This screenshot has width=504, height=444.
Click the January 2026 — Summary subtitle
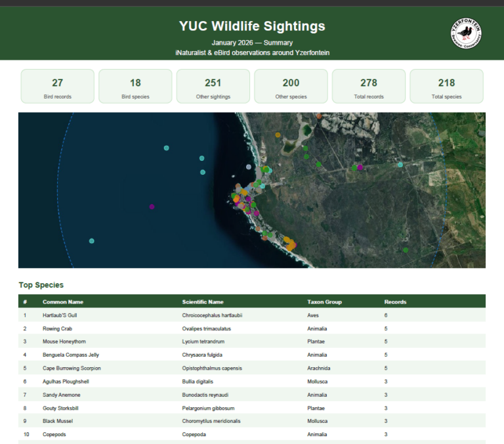pos(252,43)
